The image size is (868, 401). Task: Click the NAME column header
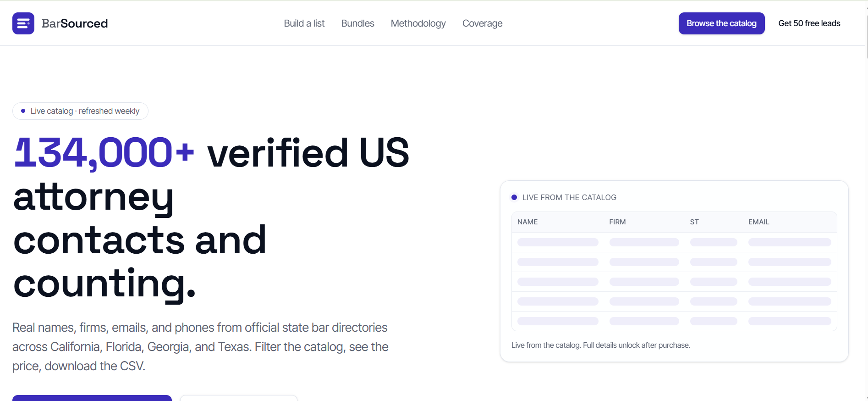(527, 222)
